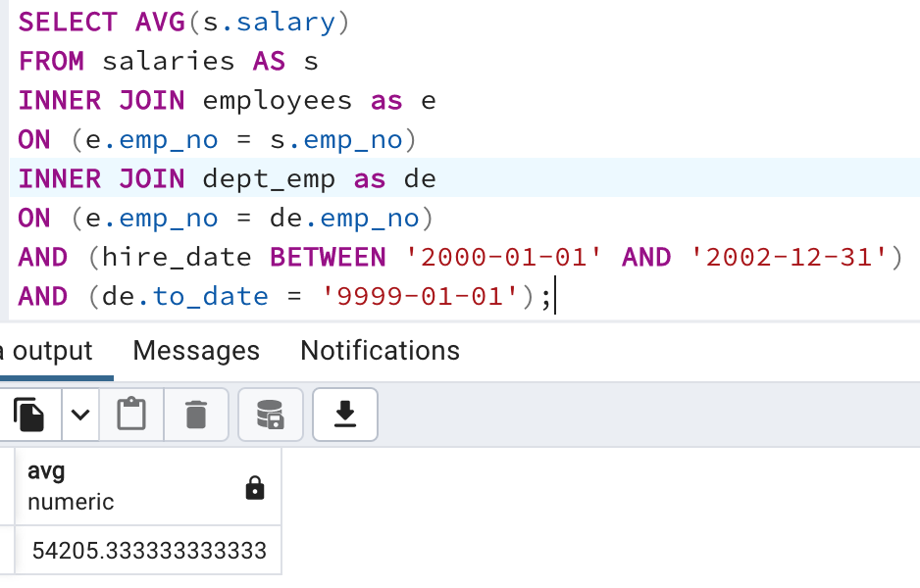The height and width of the screenshot is (588, 920).
Task: Switch to the Messages tab
Action: click(195, 350)
